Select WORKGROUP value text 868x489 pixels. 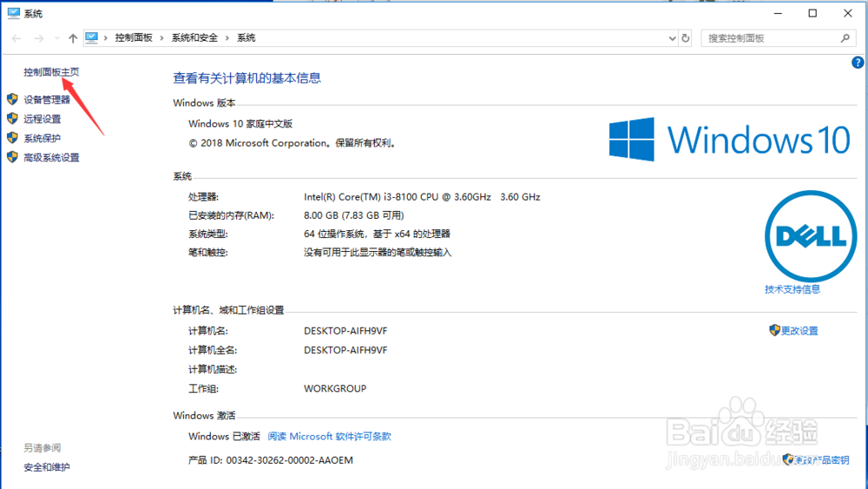[335, 389]
